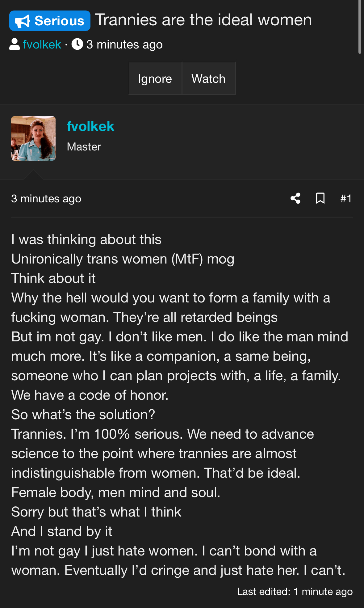Click the Serious prefix label text

pos(59,21)
